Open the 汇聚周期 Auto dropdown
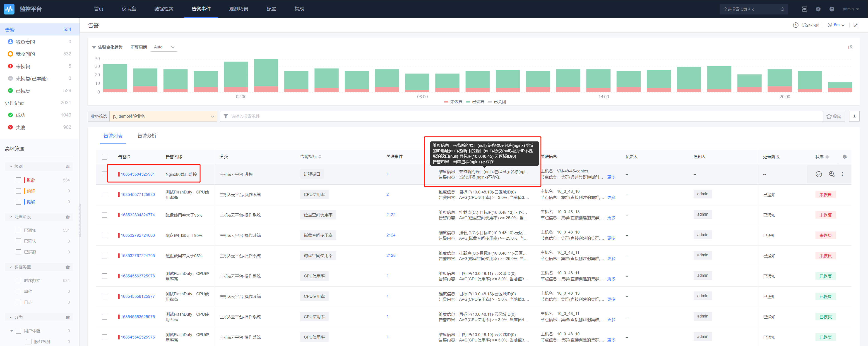The image size is (868, 346). point(164,47)
